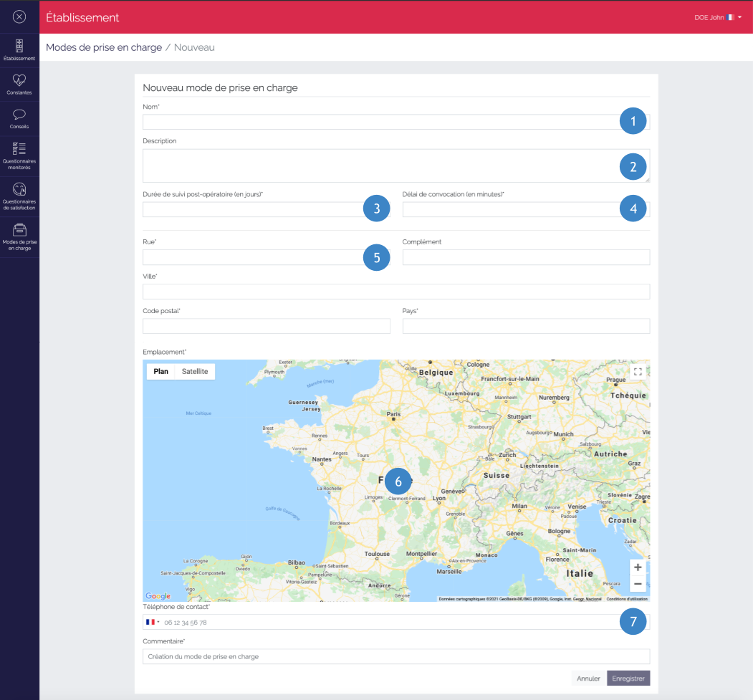Viewport: 753px width, 700px height.
Task: Change the phone country code flag
Action: 152,621
